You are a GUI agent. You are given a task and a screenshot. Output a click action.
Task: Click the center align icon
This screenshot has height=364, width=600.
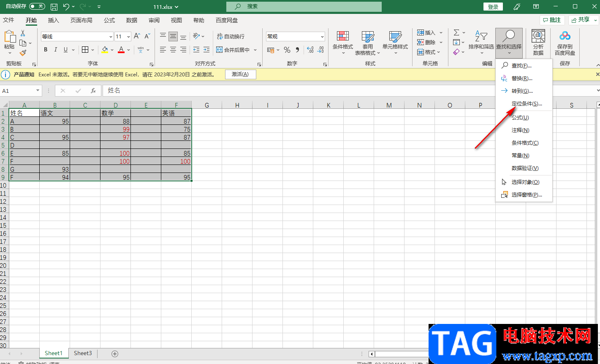coord(173,50)
